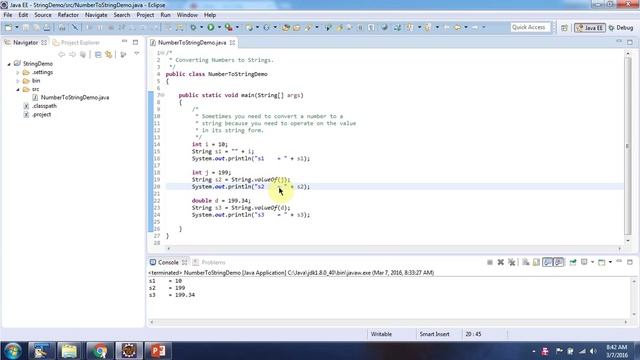This screenshot has width=640, height=360.
Task: Select NumberToStringDemo.java in Navigator tree
Action: point(75,98)
